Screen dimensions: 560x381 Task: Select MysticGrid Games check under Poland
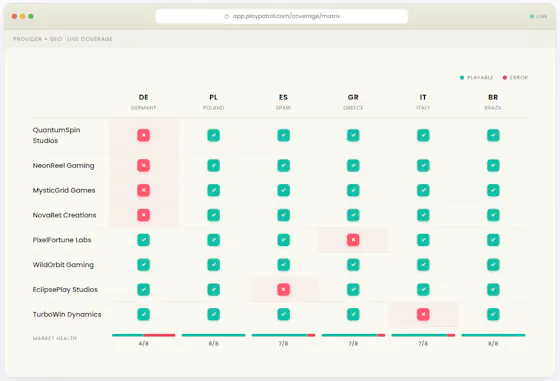pyautogui.click(x=214, y=190)
